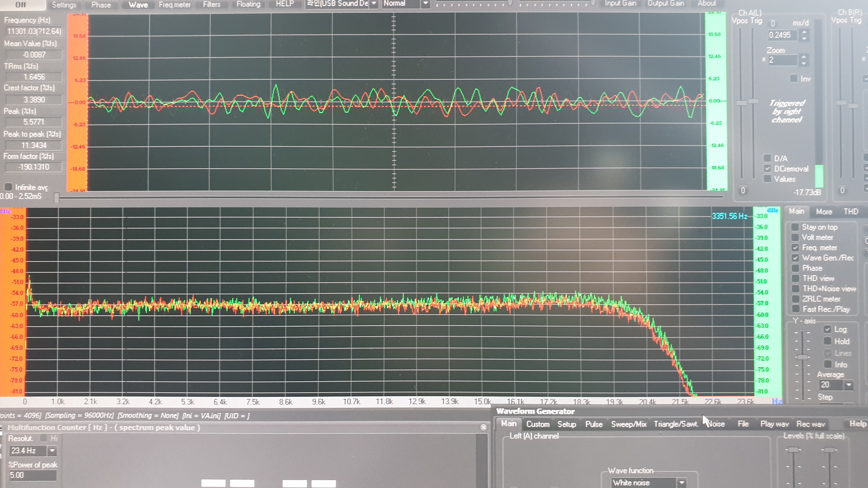Decrease the Zoom value with down arrow
The height and width of the screenshot is (488, 868).
(x=804, y=63)
